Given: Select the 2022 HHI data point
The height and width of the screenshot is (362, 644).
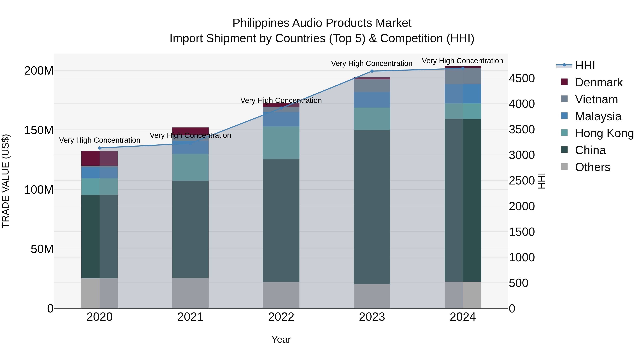Looking at the screenshot, I should pos(281,108).
